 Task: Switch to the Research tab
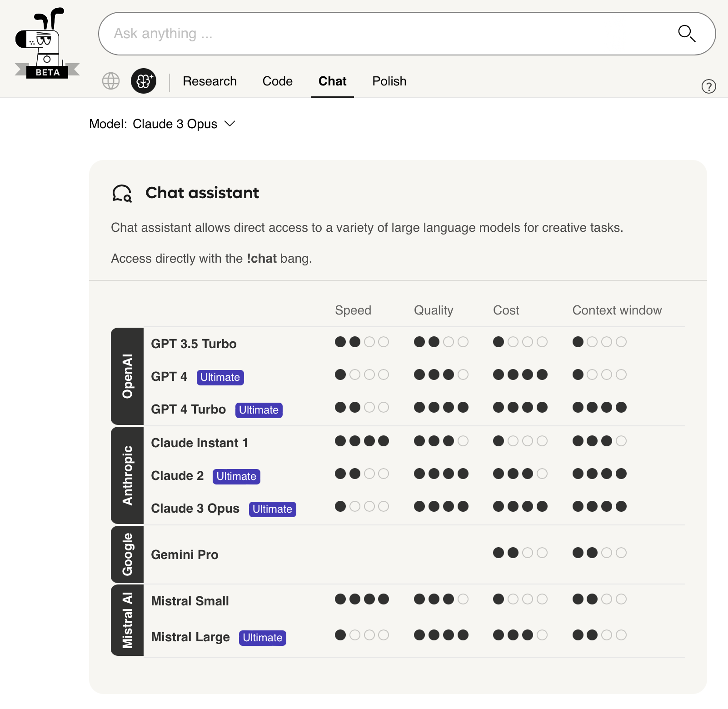[x=209, y=81]
